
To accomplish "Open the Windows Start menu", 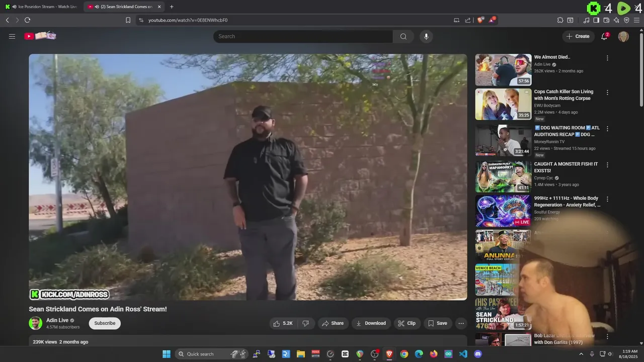I will coord(167,354).
